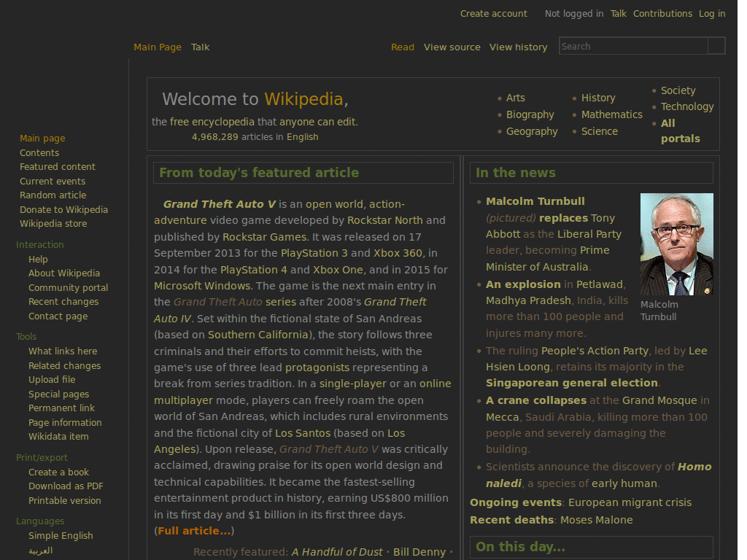Switch to the Main Page tab
This screenshot has height=560, width=747.
158,47
